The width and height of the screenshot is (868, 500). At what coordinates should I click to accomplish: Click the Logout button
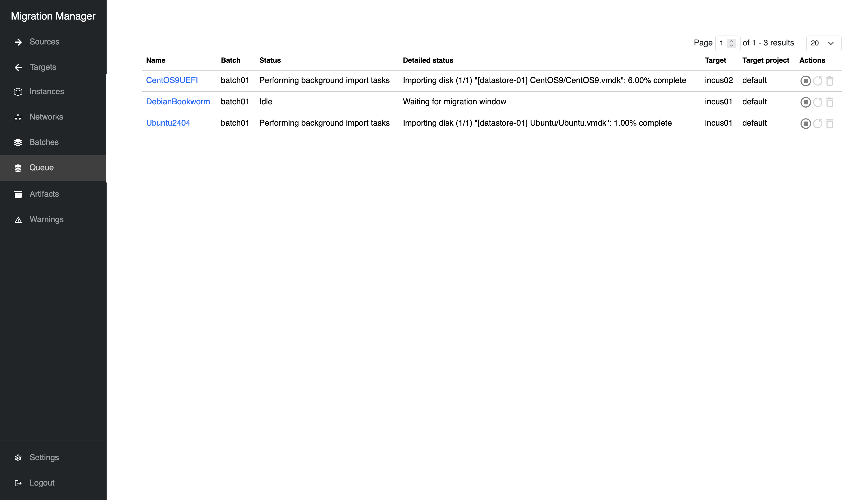[x=42, y=483]
